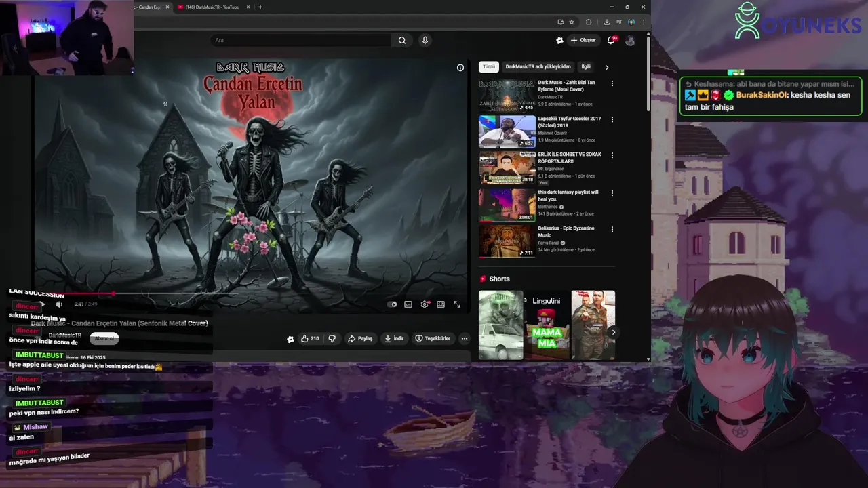The width and height of the screenshot is (868, 488).
Task: Open the browser media control icon
Action: pos(619,22)
